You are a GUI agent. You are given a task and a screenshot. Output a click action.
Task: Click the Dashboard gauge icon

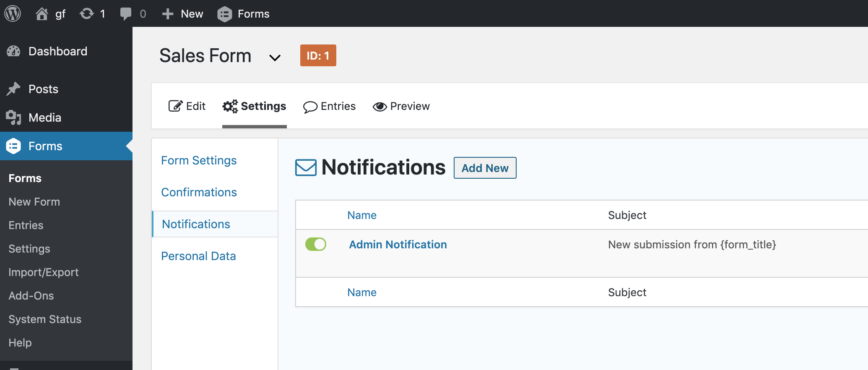[x=13, y=51]
